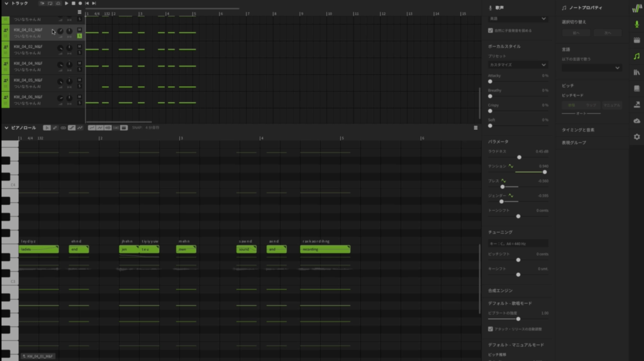The image size is (644, 361).
Task: Mute the KW_04_02_M&F track
Action: [x=80, y=46]
